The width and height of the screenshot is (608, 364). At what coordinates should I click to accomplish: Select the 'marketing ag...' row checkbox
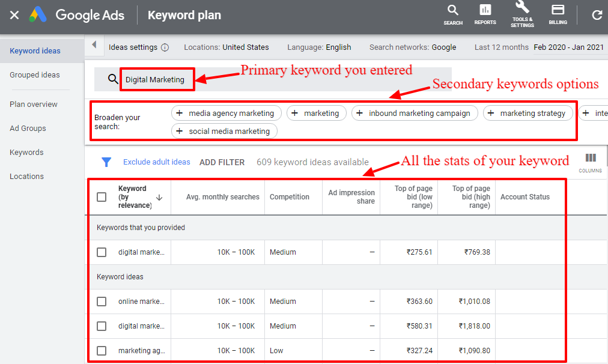coord(102,351)
